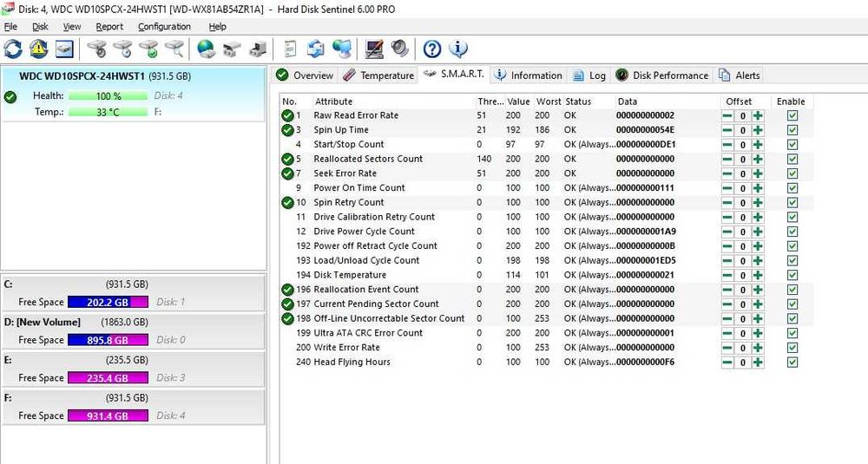868x464 pixels.
Task: Click the monitor with pen configuration icon
Action: [x=375, y=49]
